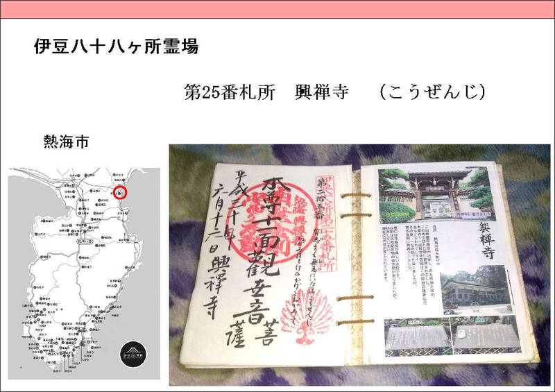Click the Izu peninsula map image
This screenshot has width=555, height=392.
pyautogui.click(x=84, y=273)
